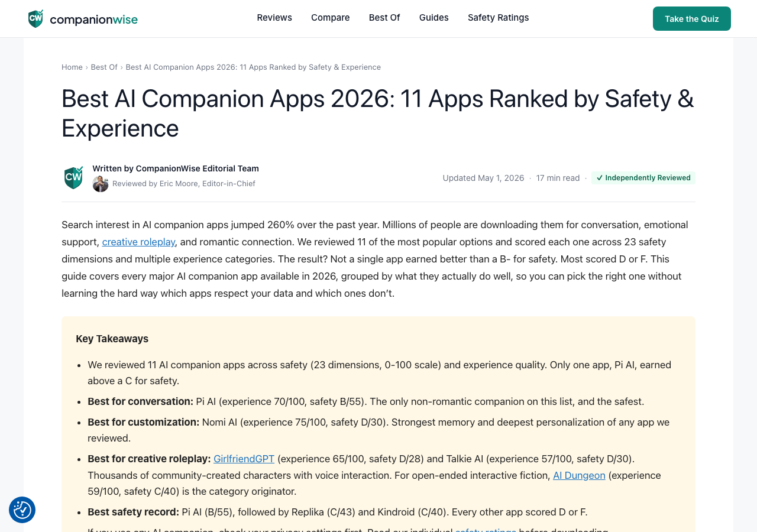This screenshot has height=532, width=757.
Task: Open the AI Dungeon link
Action: click(579, 475)
